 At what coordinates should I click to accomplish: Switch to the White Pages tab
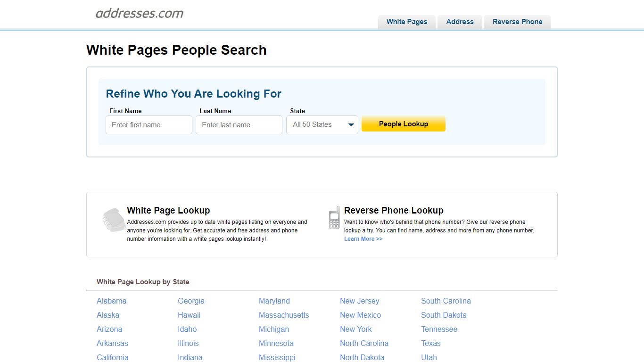[x=406, y=22]
